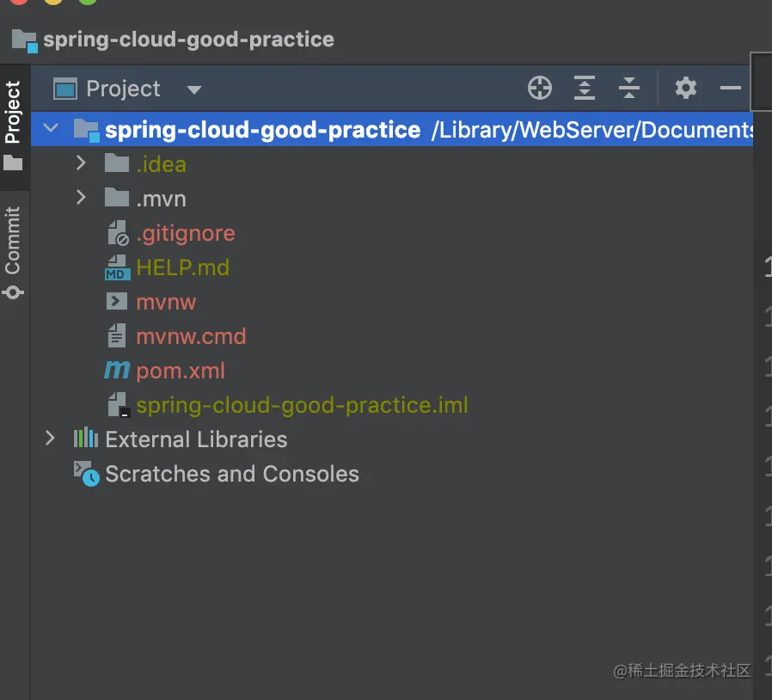The image size is (772, 700).
Task: Click the External Libraries bar-chart icon
Action: (x=85, y=439)
